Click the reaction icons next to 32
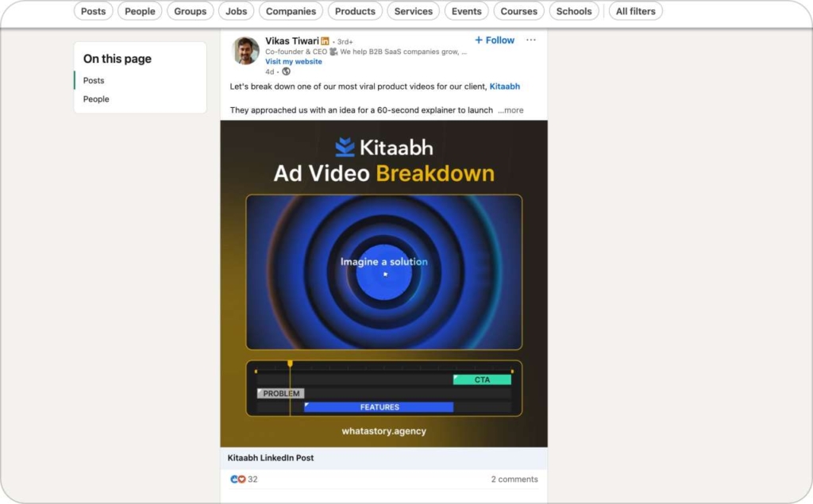813x504 pixels. click(x=237, y=479)
